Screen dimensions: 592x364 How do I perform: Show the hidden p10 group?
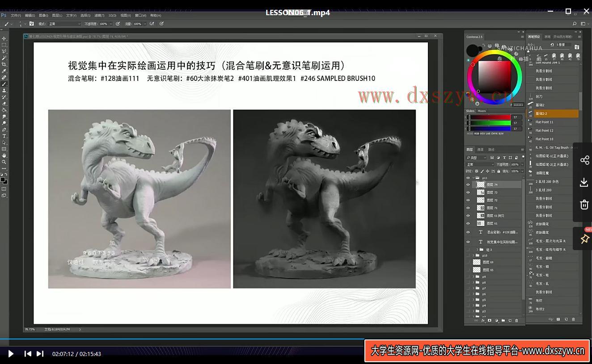(468, 255)
